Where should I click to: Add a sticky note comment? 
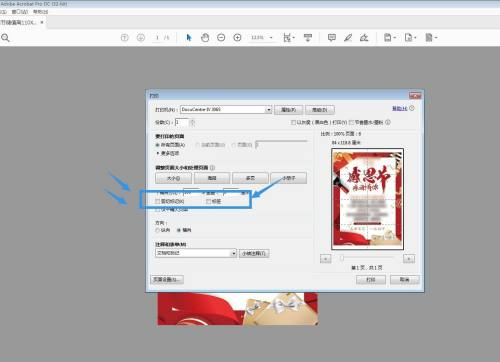331,38
